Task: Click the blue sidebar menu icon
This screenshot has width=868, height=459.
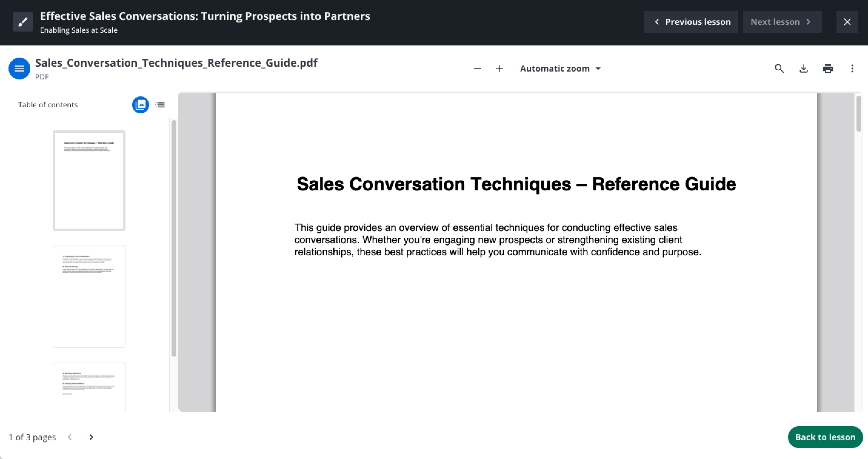Action: (19, 69)
